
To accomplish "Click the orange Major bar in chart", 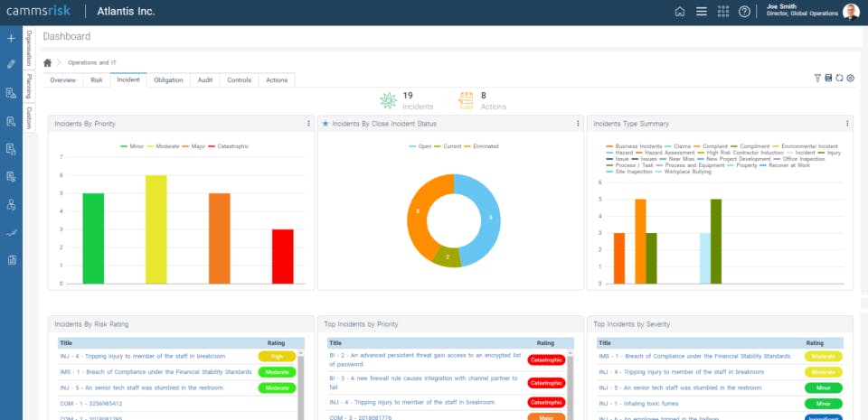I will (x=219, y=238).
